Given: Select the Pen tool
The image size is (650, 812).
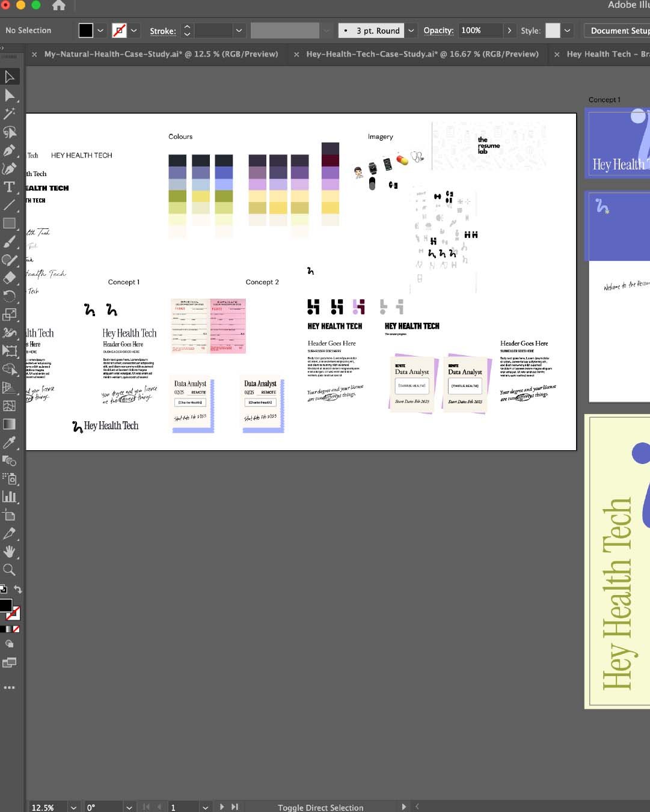Looking at the screenshot, I should [x=10, y=150].
